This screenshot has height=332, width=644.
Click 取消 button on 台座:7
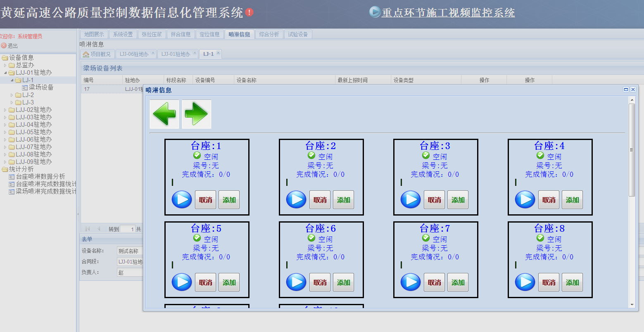pyautogui.click(x=435, y=282)
